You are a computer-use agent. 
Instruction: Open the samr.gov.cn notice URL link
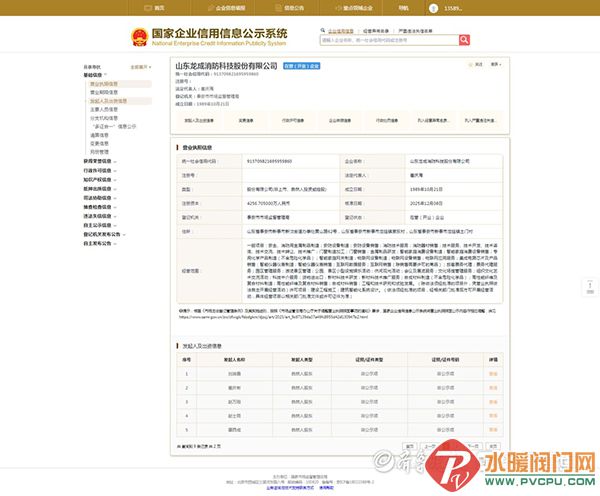pyautogui.click(x=273, y=317)
